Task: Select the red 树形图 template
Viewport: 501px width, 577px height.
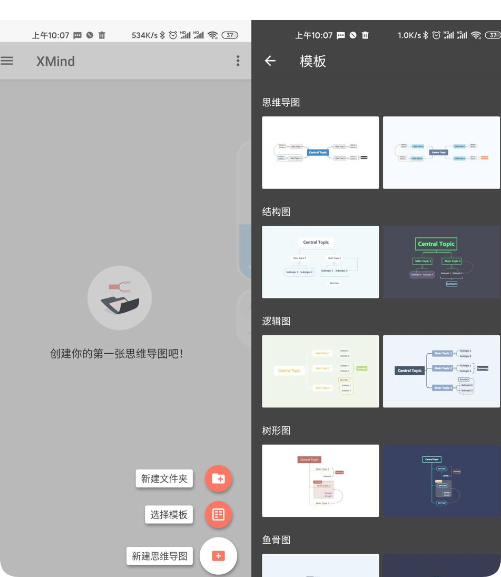Action: [320, 481]
